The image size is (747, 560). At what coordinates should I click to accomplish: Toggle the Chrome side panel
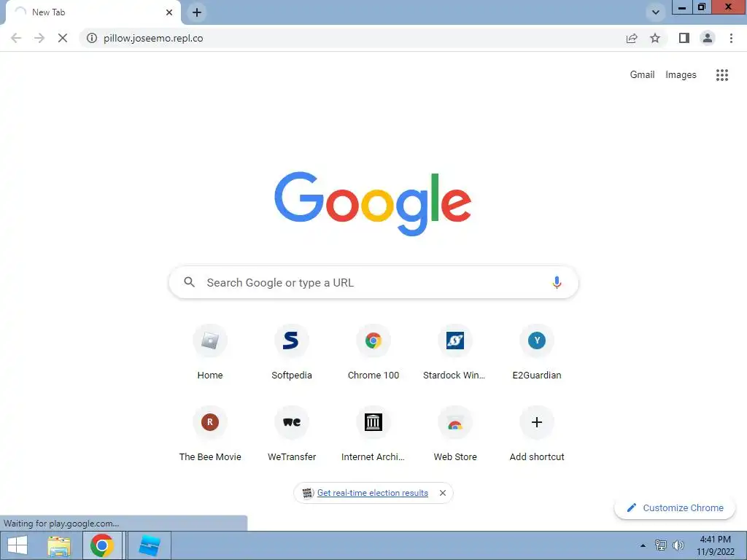pyautogui.click(x=684, y=38)
